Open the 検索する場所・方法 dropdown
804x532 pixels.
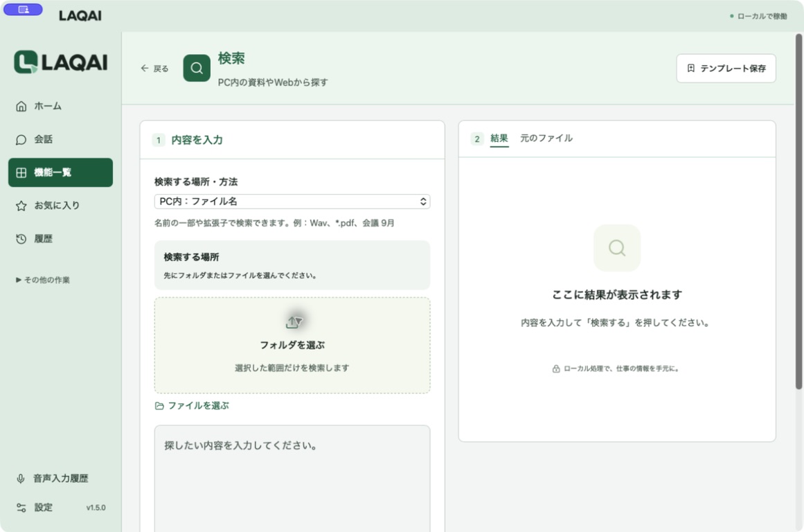click(292, 202)
